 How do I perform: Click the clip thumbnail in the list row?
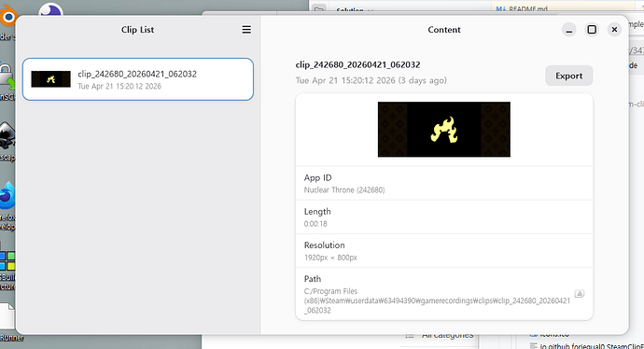[51, 79]
